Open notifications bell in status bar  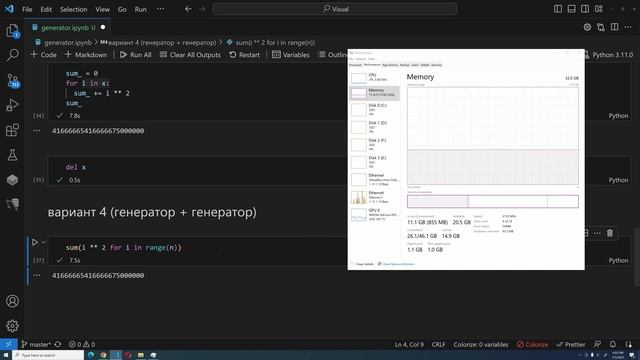tap(613, 344)
